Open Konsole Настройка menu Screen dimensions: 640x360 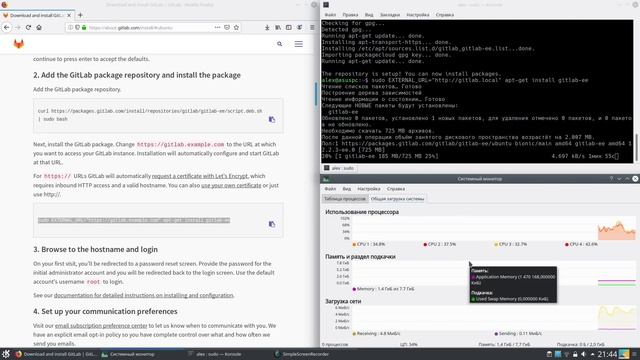[x=418, y=15]
